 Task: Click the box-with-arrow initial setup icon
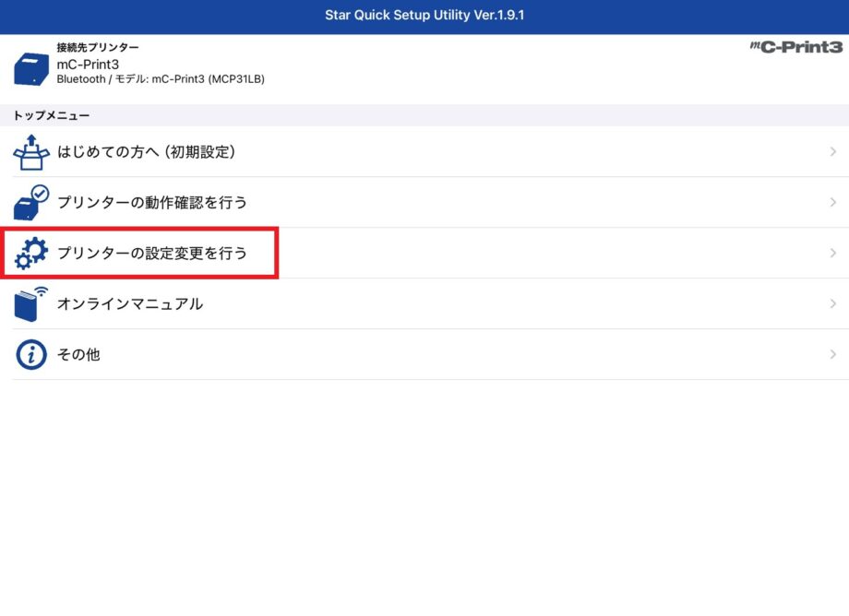tap(31, 152)
